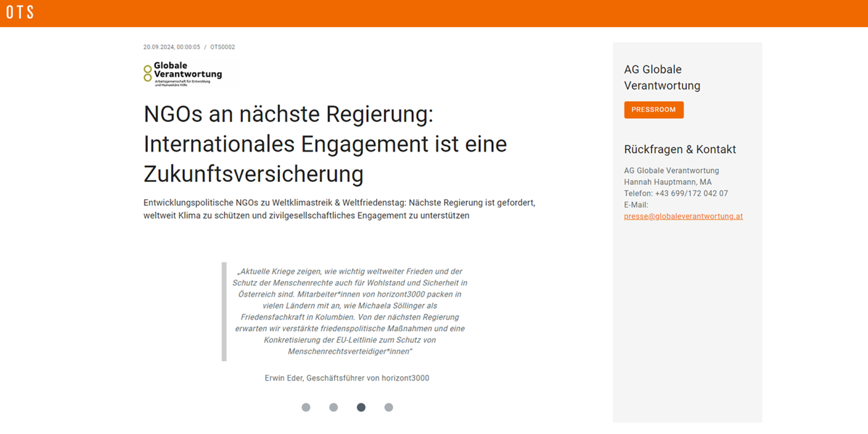Click the "E-Mail:" label in the contact box

pyautogui.click(x=636, y=205)
